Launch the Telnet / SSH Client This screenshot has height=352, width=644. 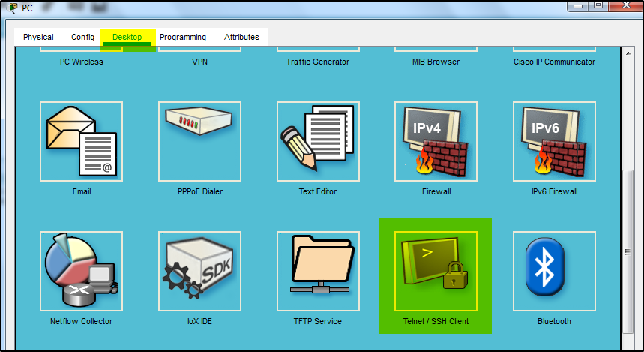436,271
